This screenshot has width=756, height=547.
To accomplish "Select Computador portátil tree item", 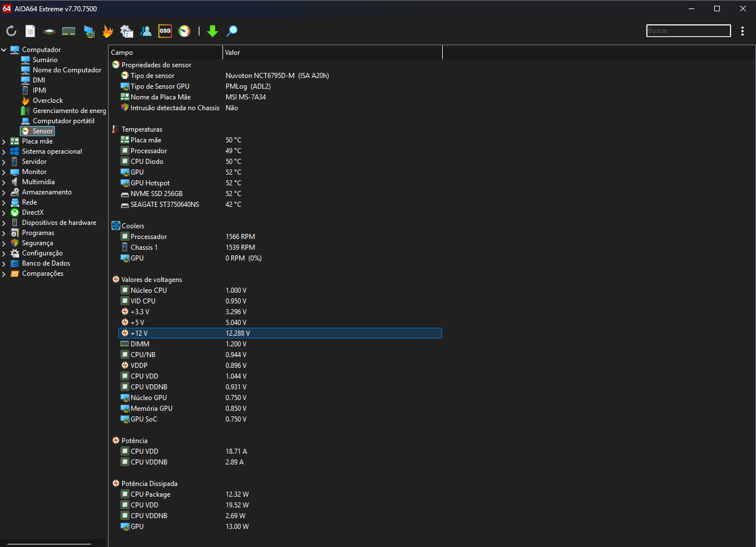I will coord(63,121).
